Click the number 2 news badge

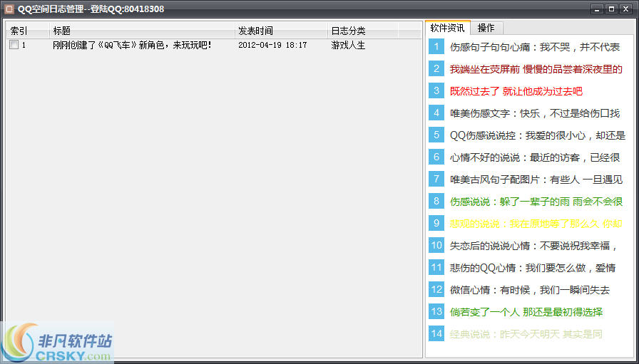coord(436,68)
